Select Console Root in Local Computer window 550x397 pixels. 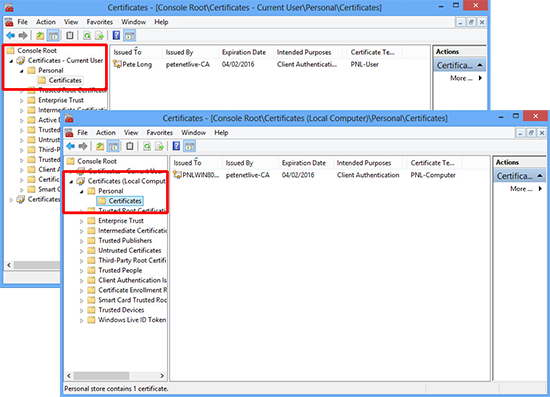point(92,161)
